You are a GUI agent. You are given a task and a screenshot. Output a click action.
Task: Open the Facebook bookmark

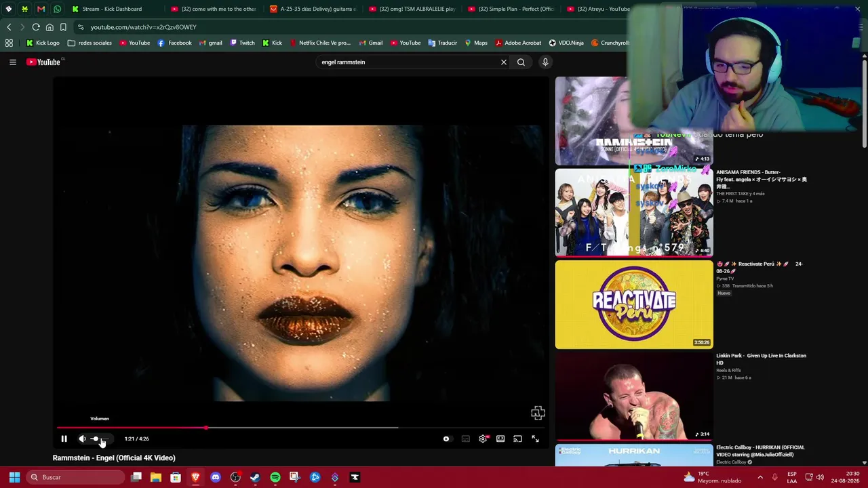click(x=174, y=43)
